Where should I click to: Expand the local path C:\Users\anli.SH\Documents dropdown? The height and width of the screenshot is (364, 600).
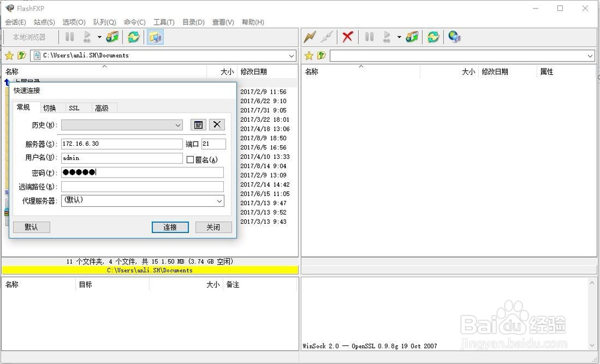click(x=292, y=56)
